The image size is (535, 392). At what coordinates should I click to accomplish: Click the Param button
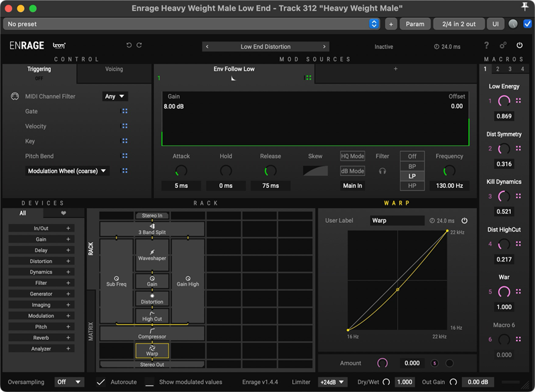point(415,24)
